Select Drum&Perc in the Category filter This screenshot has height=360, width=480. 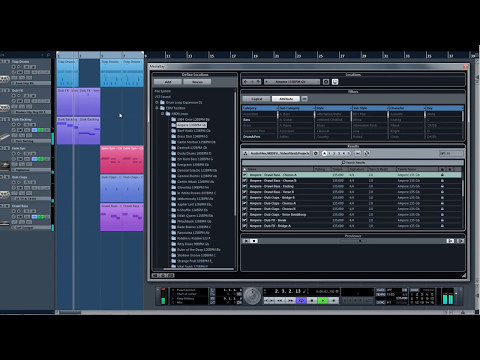252,137
